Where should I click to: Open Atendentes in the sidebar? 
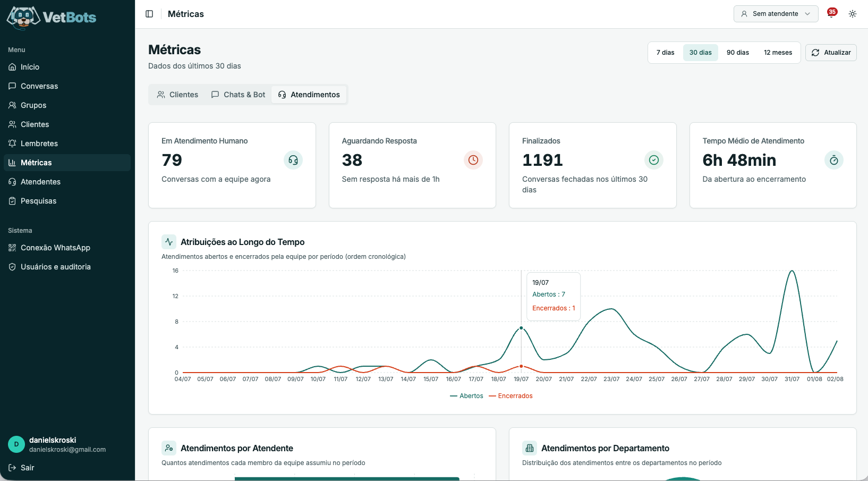click(67, 182)
